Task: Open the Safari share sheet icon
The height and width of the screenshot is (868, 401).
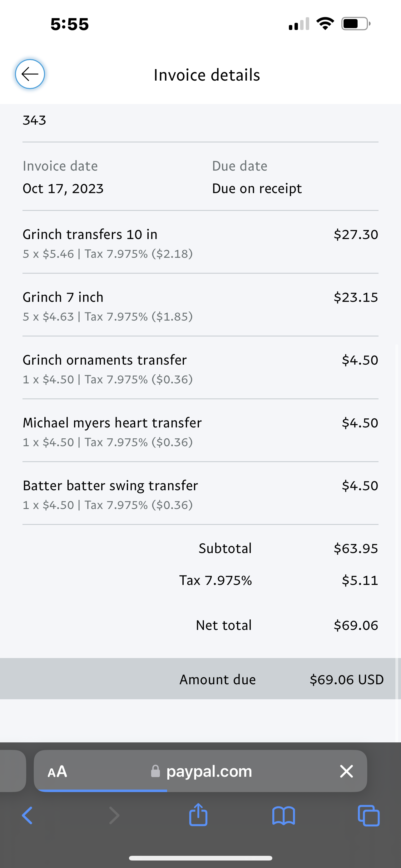Action: point(198,815)
